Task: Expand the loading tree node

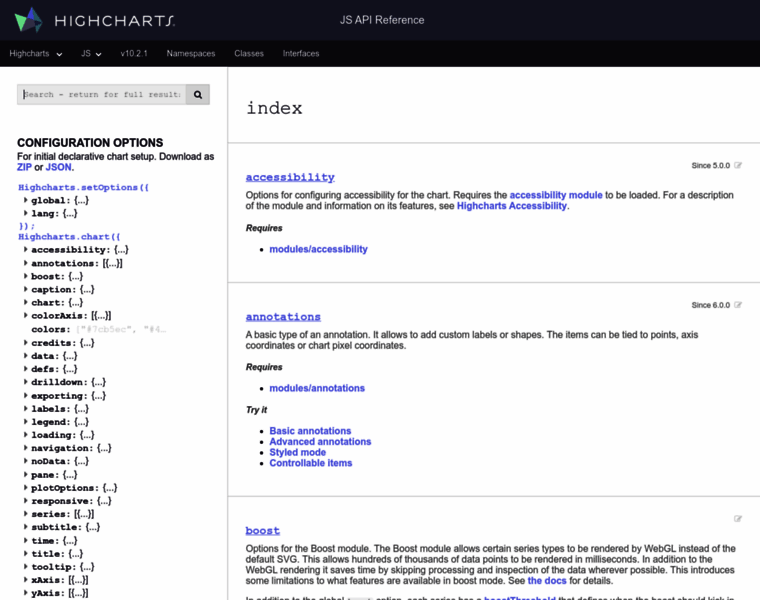Action: coord(26,434)
